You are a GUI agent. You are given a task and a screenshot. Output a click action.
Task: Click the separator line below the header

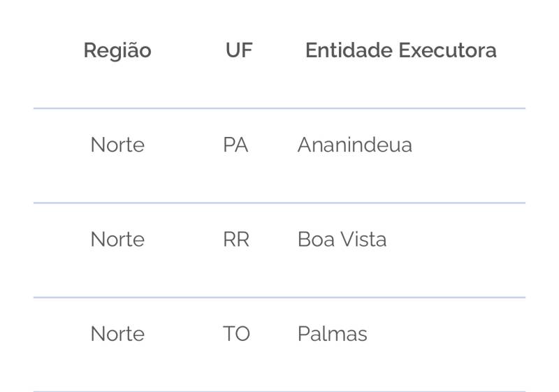point(279,108)
